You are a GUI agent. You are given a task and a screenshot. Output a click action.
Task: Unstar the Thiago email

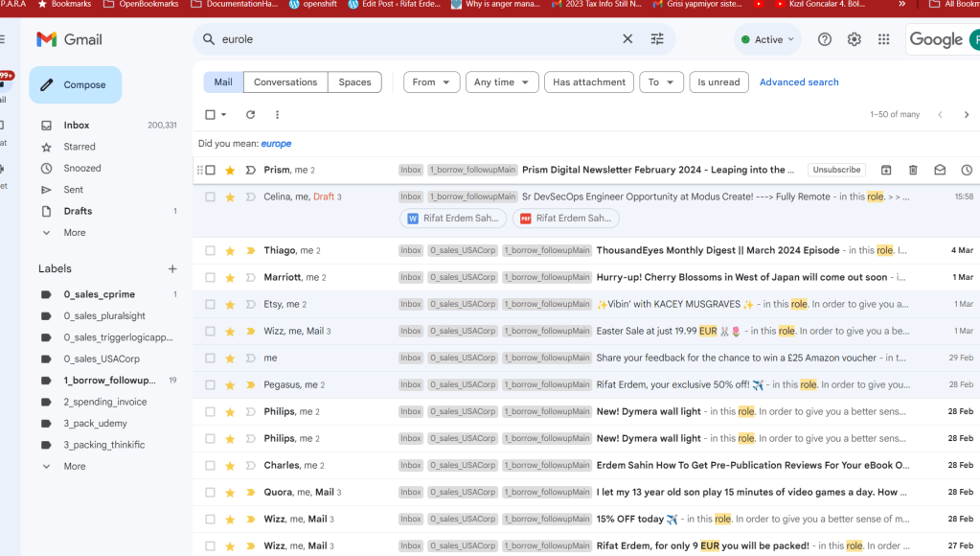(230, 251)
